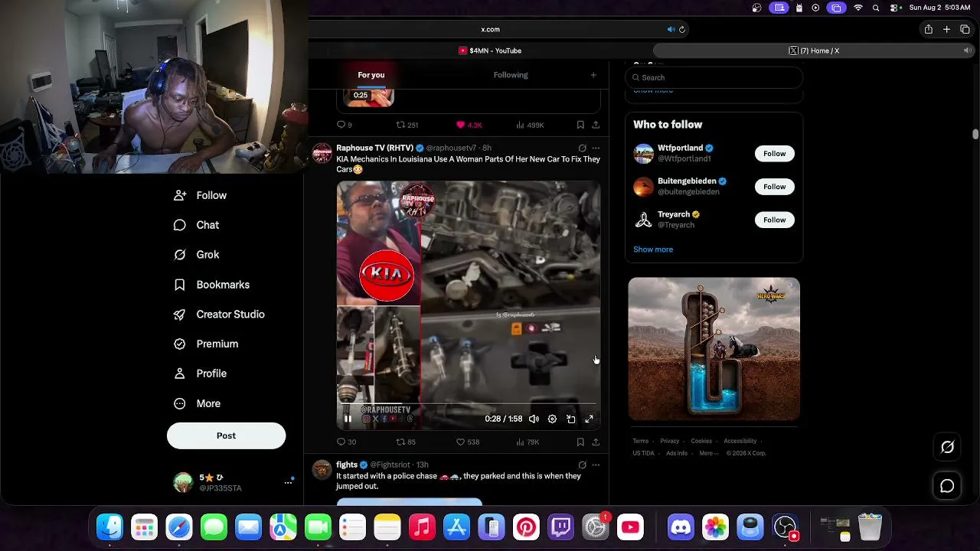Viewport: 980px width, 551px height.
Task: Mute audio from the address bar speaker
Action: coord(671,30)
